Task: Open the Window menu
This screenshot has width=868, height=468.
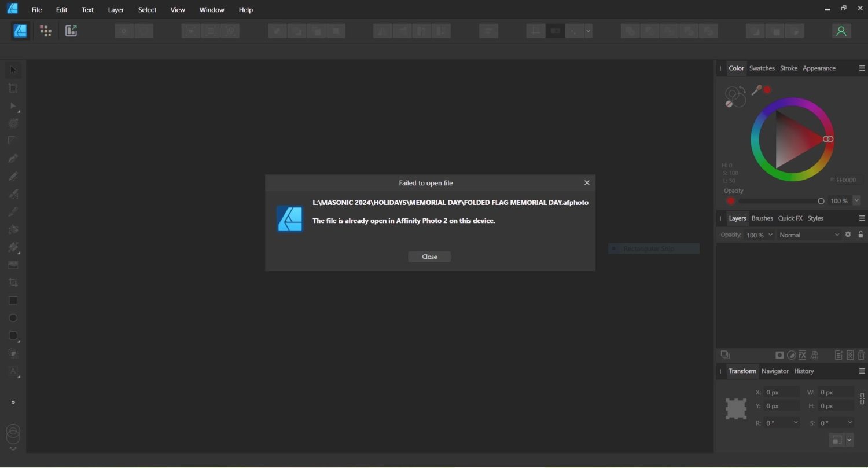Action: pyautogui.click(x=211, y=9)
